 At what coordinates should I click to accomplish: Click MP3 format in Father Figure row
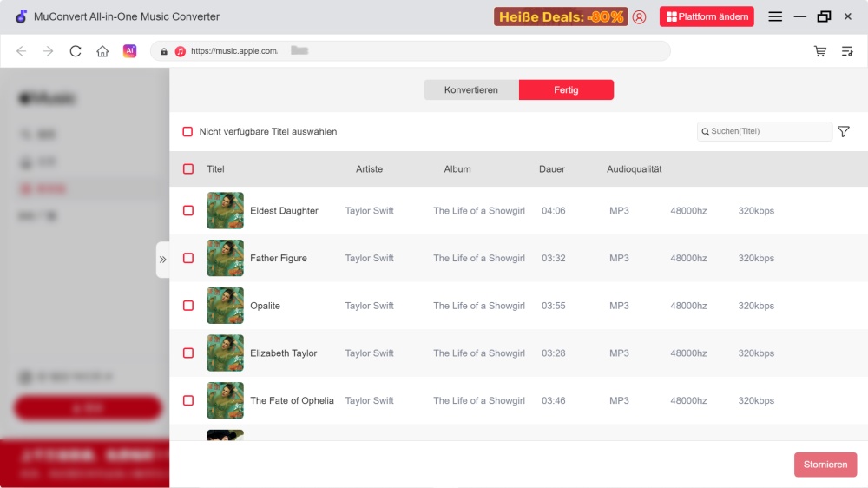[619, 258]
